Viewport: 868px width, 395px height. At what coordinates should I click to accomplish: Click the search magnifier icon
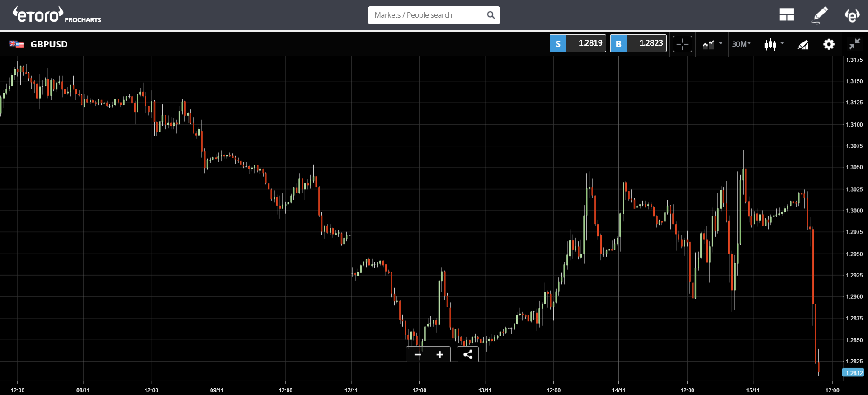[x=491, y=15]
